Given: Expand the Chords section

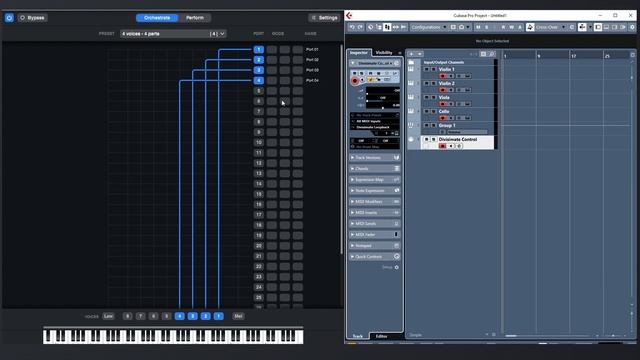Looking at the screenshot, I should 374,169.
